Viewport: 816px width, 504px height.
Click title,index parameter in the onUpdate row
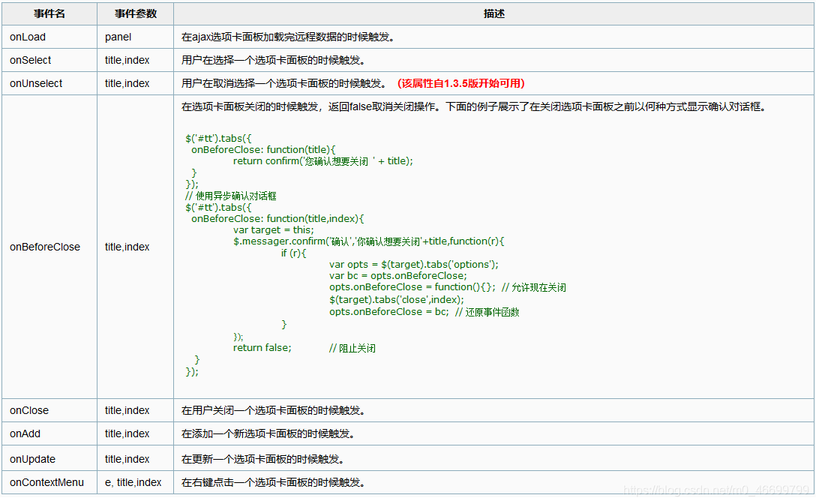click(x=127, y=459)
